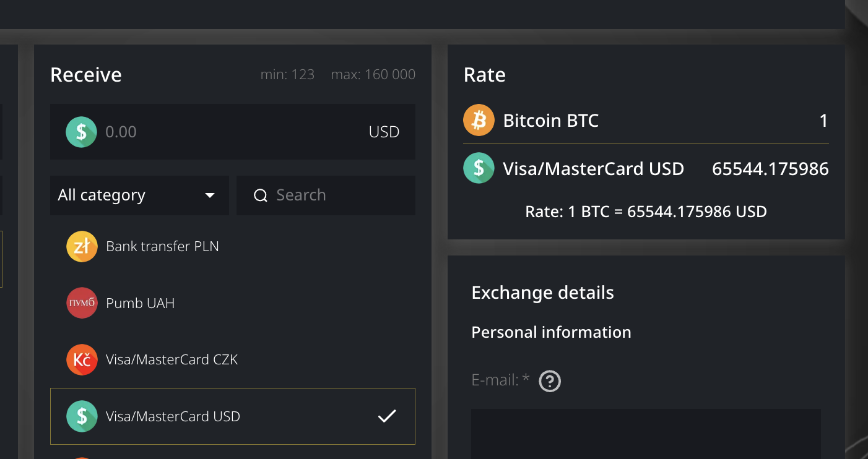Select Bank transfer PLN from list
Screen dimensions: 868x459
click(162, 246)
